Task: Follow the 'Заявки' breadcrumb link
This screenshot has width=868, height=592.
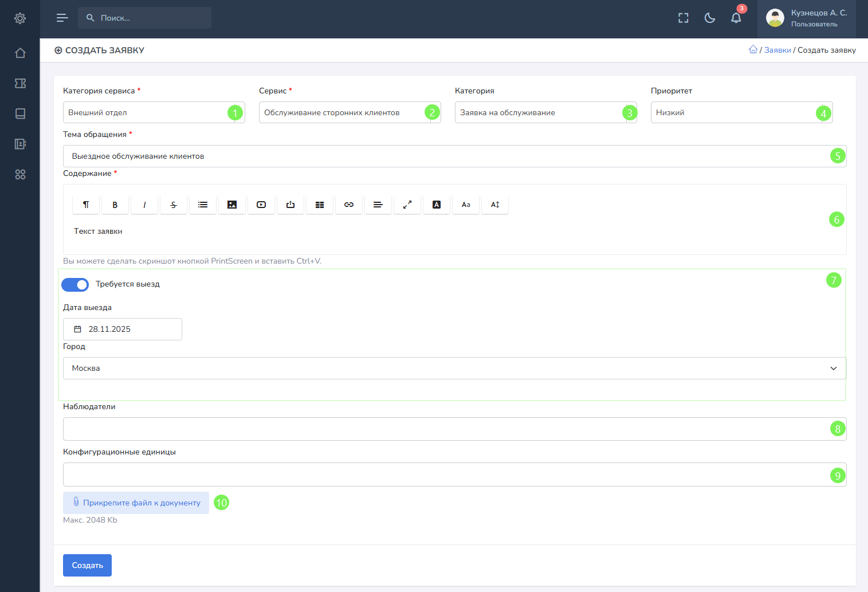Action: 777,50
